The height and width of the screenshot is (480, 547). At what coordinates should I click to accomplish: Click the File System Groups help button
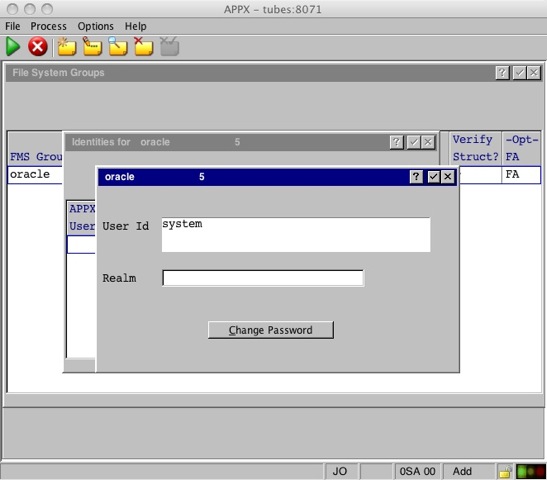click(x=502, y=73)
